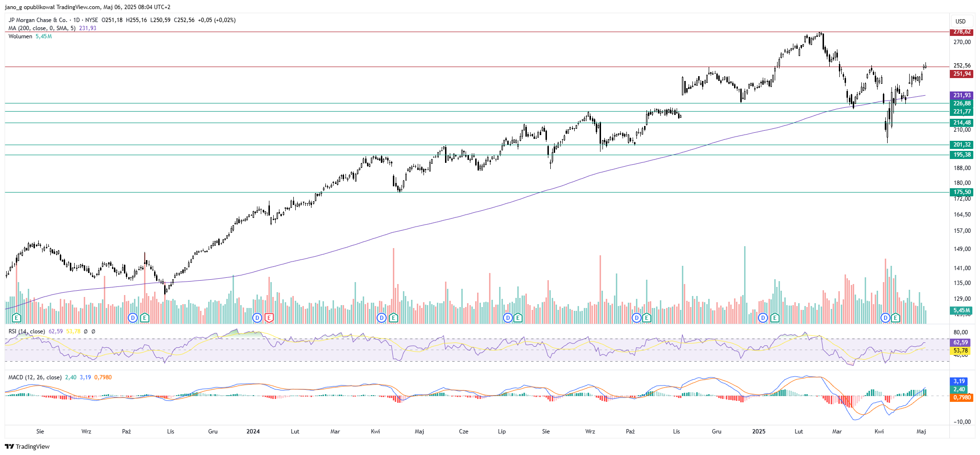Click the yellow RSI 53,78 value label on the scale
Screen dimensions: 980x455
[x=960, y=351]
